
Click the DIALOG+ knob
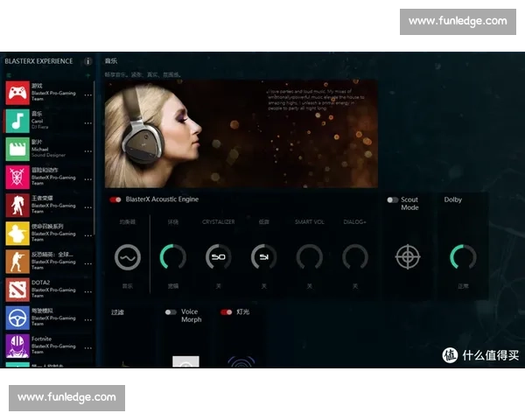click(x=355, y=257)
